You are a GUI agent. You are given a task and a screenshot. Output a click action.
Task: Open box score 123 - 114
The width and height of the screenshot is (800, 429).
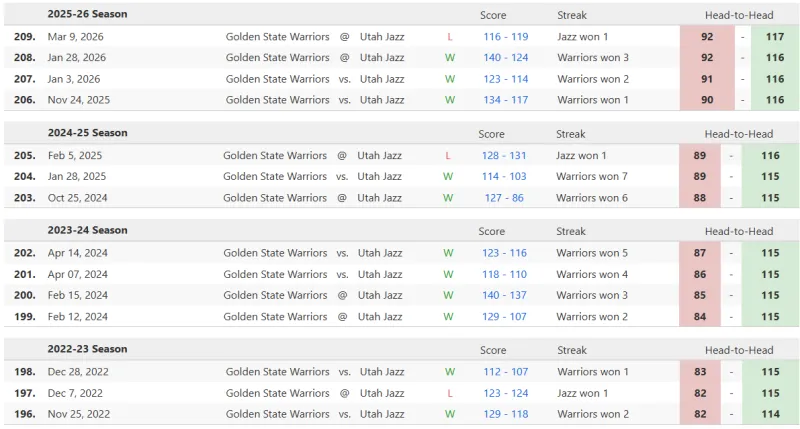[505, 79]
